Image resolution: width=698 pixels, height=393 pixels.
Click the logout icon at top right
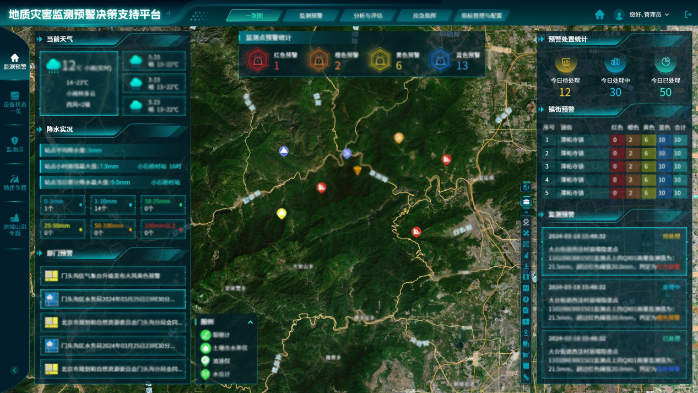click(x=688, y=15)
